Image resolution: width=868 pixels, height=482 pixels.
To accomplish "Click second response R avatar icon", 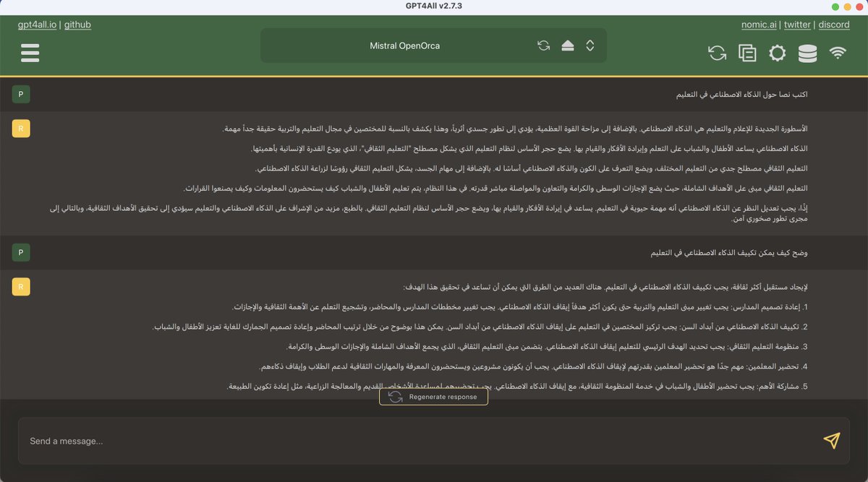I will click(21, 287).
